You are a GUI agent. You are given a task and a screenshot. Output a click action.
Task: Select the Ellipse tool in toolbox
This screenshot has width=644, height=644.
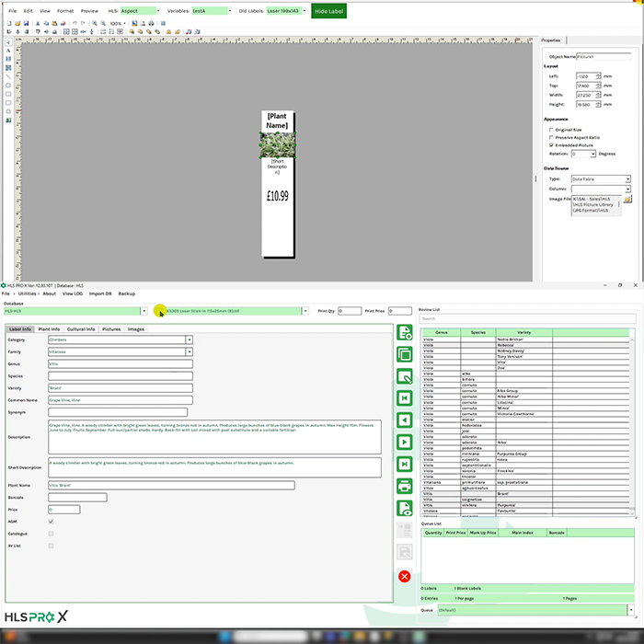point(8,86)
